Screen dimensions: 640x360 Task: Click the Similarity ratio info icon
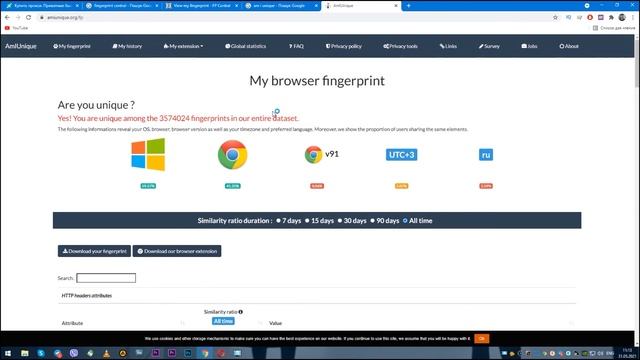tap(240, 312)
